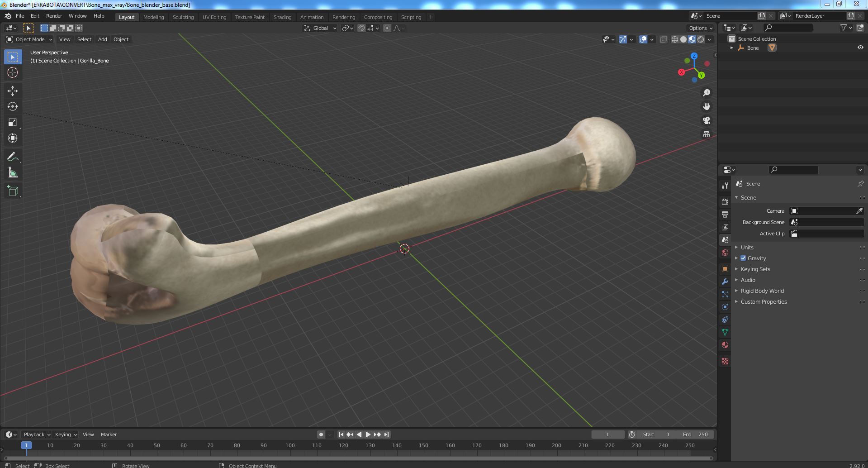This screenshot has height=468, width=868.
Task: Open the Object Constraints properties tab
Action: [725, 320]
